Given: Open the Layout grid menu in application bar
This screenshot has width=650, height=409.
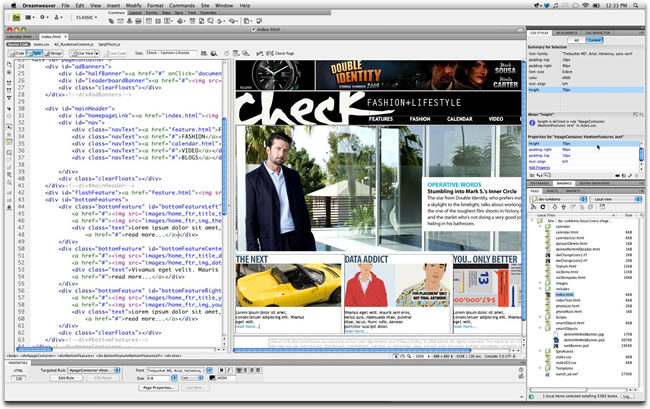Looking at the screenshot, I should (x=29, y=17).
